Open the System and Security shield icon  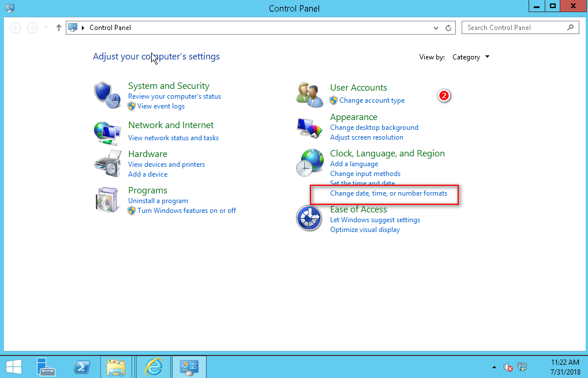pos(107,96)
